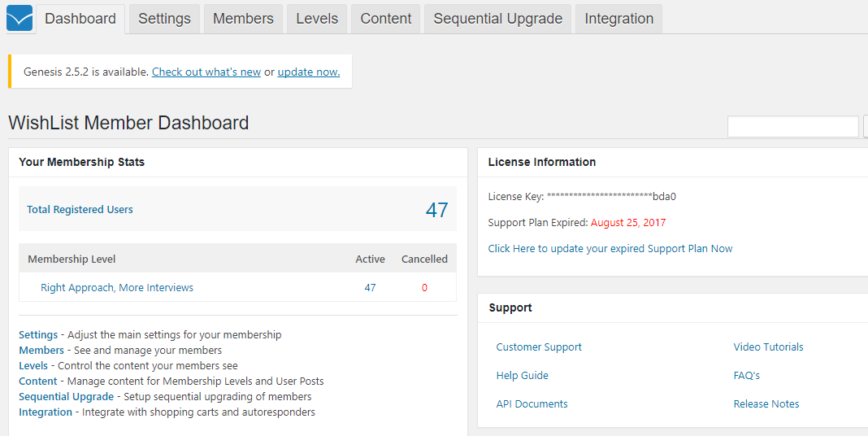868x436 pixels.
Task: Switch to the Members tab
Action: pos(243,19)
